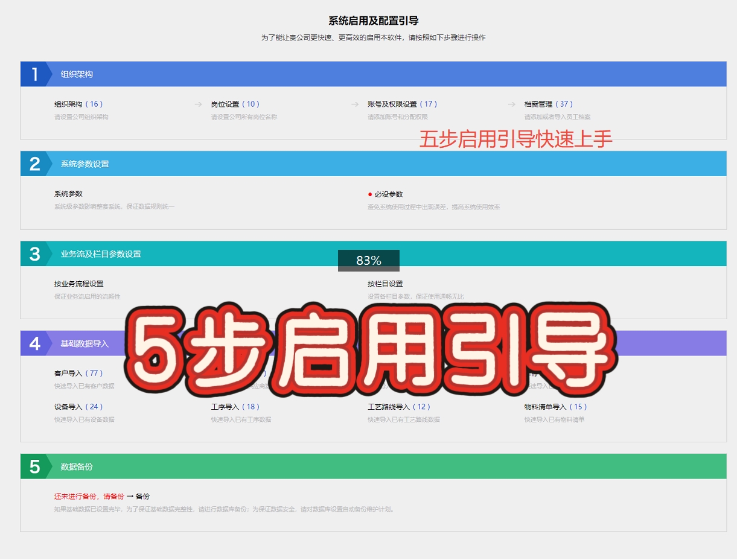
Task: Open the 档案管理 (37) link
Action: tap(549, 104)
